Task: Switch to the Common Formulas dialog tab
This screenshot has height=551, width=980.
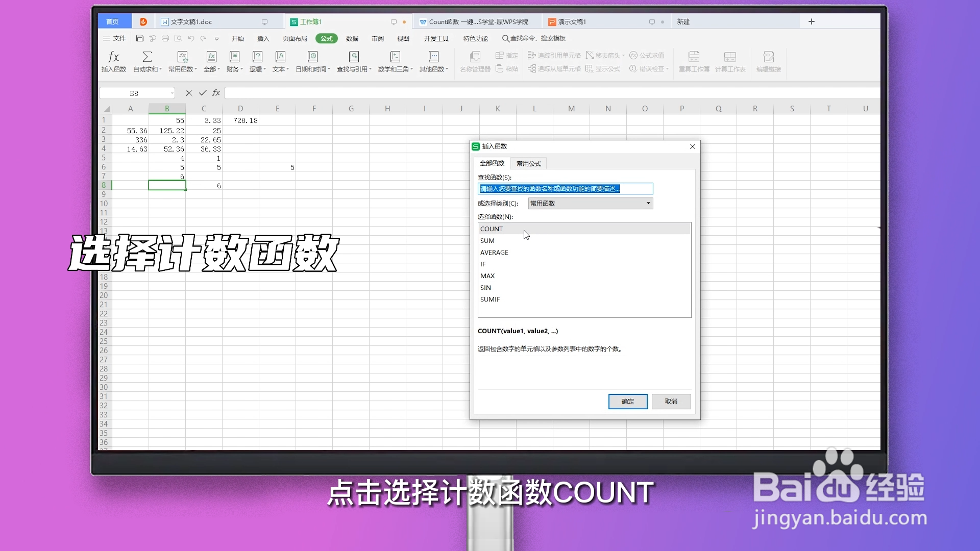Action: [x=528, y=163]
